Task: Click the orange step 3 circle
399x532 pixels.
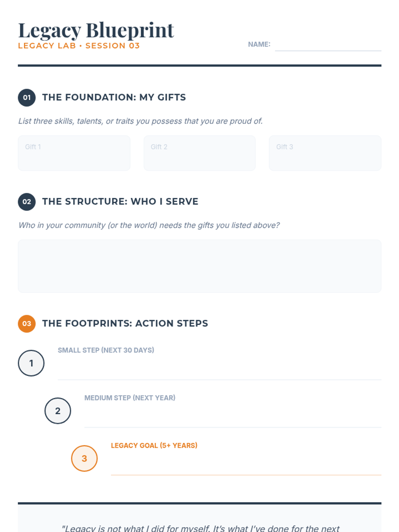Action: (84, 459)
